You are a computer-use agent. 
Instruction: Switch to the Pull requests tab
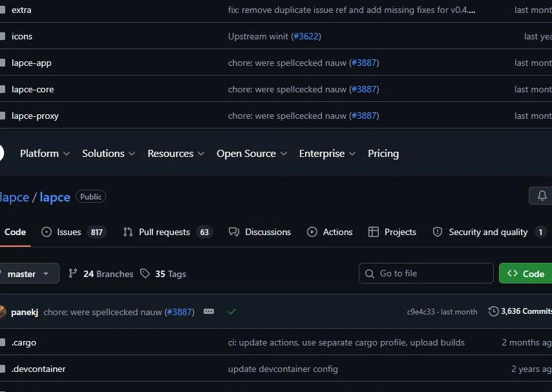167,232
